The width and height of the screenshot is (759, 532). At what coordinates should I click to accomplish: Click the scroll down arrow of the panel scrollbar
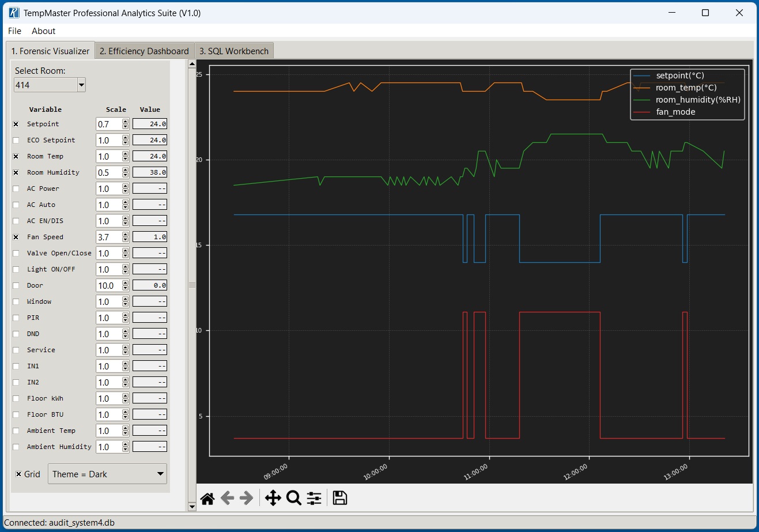(192, 507)
